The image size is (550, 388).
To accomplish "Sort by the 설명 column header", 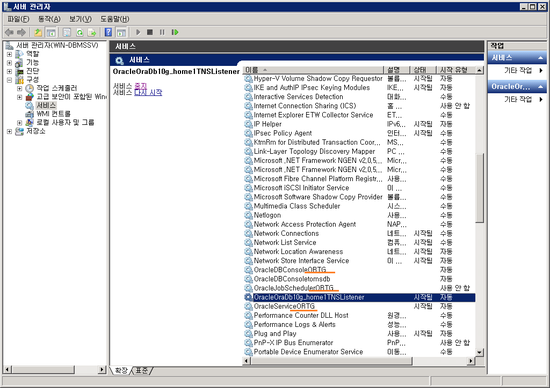I will click(x=396, y=70).
